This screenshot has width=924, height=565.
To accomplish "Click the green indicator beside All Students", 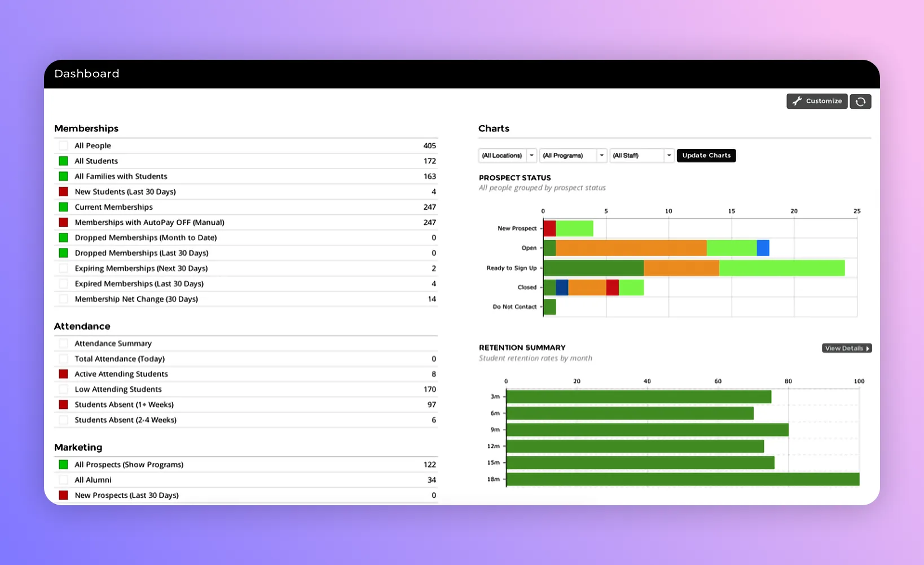I will coord(63,161).
